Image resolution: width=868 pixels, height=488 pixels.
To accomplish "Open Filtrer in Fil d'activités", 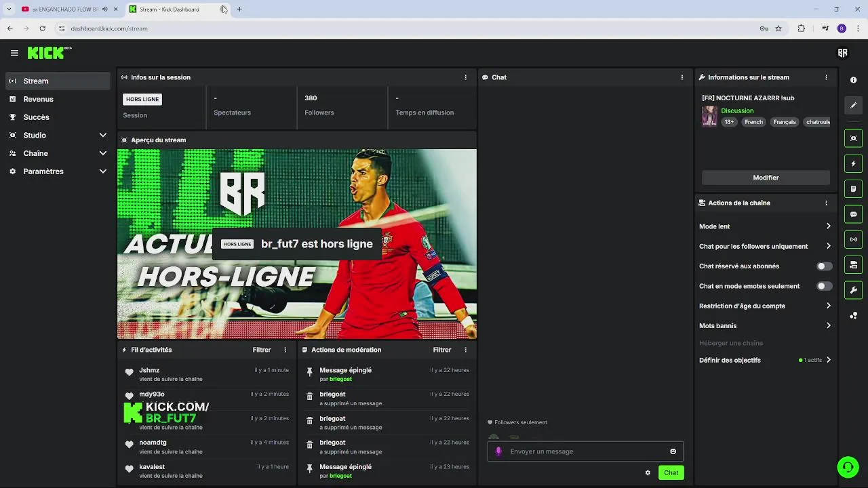I will tap(262, 350).
